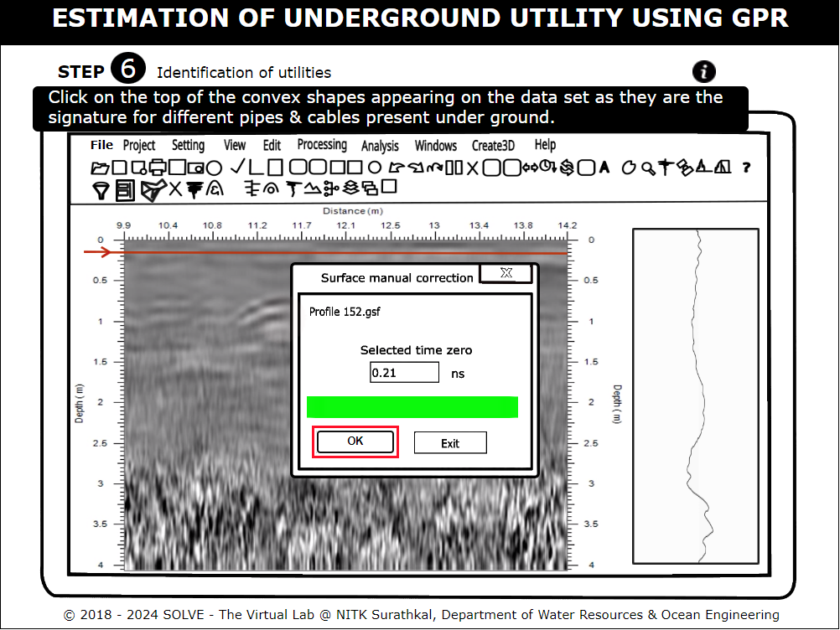Screen dimensions: 840x630
Task: Click the satellite icon in toolbar
Action: coord(684,168)
